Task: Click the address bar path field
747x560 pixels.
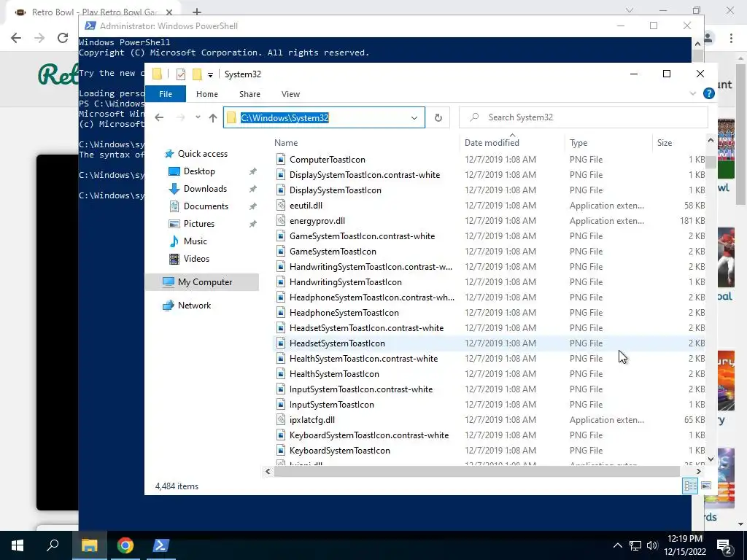Action: (324, 117)
